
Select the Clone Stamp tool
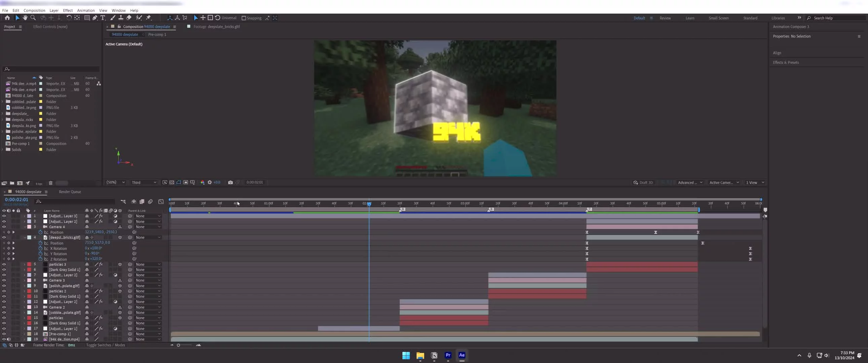click(x=121, y=18)
